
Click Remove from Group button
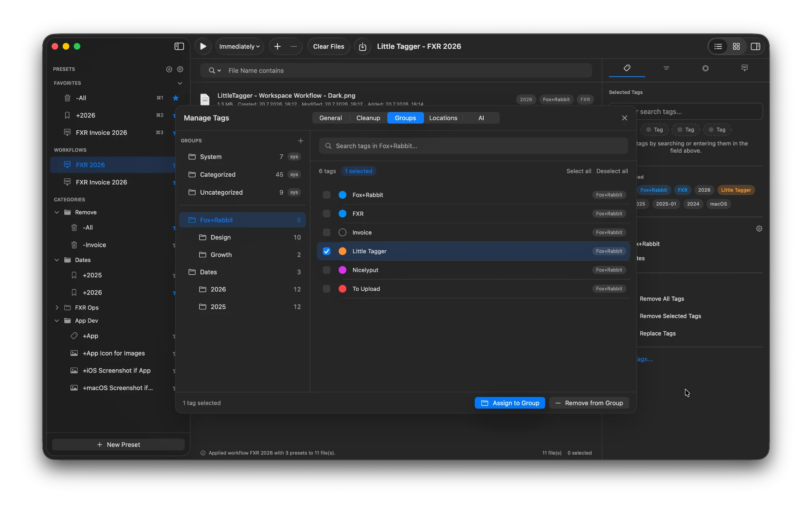589,403
